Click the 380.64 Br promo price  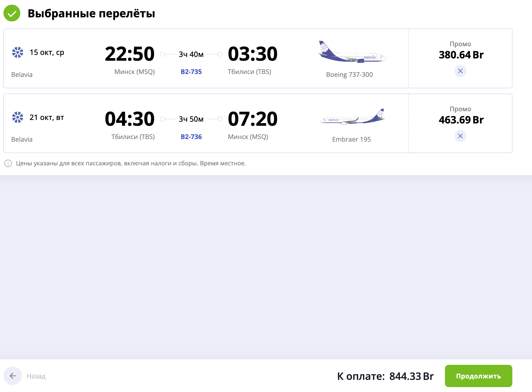click(x=461, y=55)
